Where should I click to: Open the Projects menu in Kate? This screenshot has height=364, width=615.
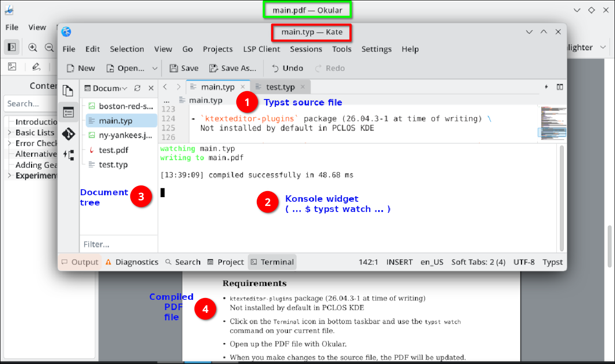tap(218, 49)
